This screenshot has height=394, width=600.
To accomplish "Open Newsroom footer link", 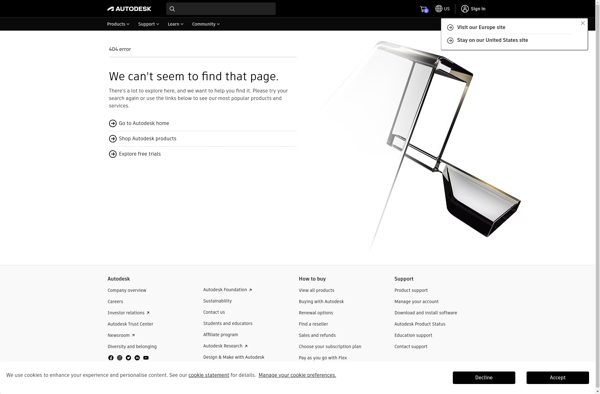I will point(121,335).
